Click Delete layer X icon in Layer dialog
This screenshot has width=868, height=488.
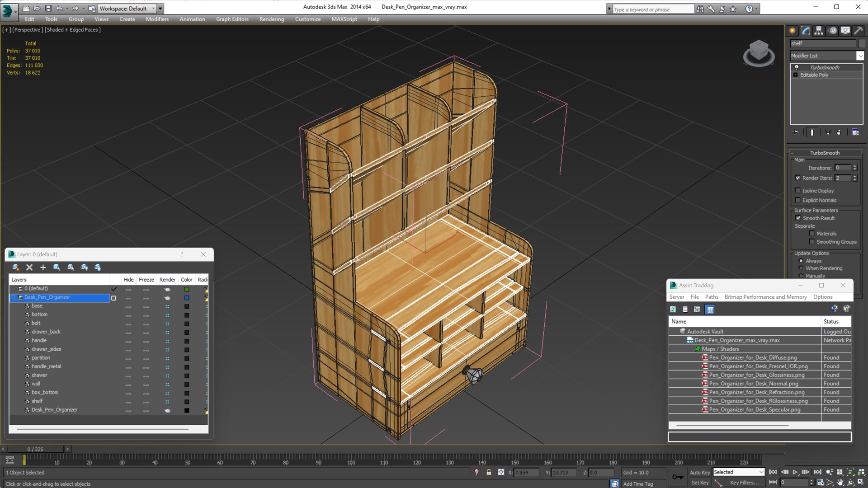click(29, 267)
